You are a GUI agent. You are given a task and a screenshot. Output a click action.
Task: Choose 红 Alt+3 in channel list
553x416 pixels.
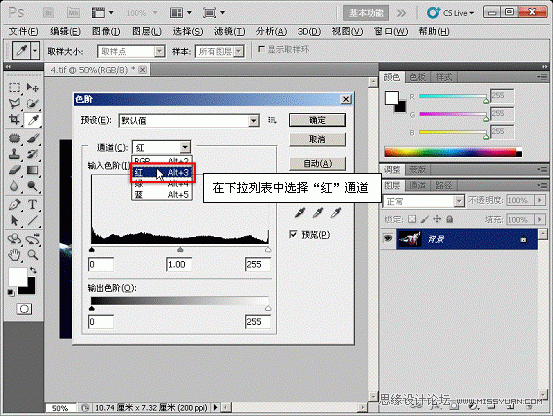(x=162, y=172)
